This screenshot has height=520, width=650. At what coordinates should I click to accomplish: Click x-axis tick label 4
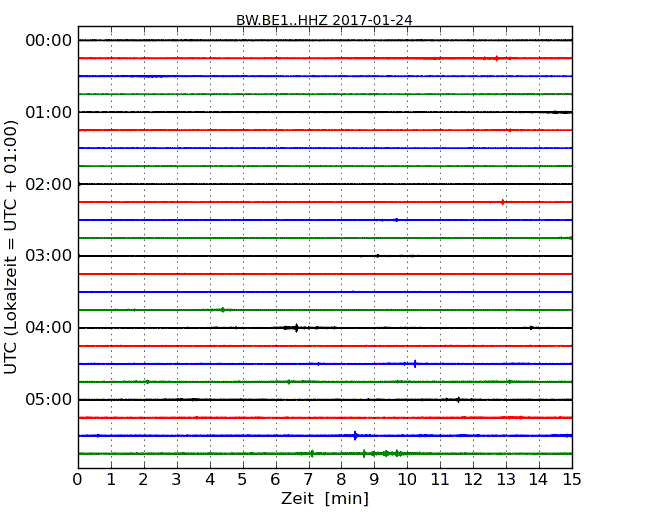[x=210, y=480]
